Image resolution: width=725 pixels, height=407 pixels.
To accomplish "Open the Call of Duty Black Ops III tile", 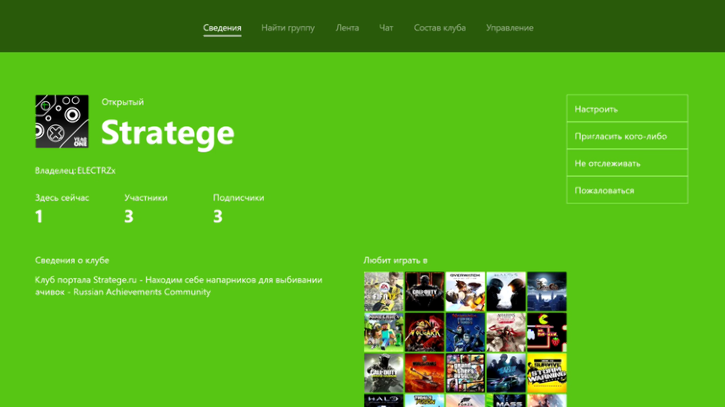I will (x=424, y=291).
